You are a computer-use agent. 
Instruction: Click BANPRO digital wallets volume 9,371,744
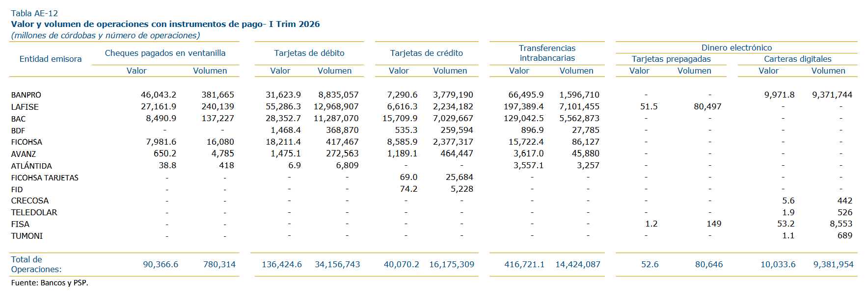point(832,95)
